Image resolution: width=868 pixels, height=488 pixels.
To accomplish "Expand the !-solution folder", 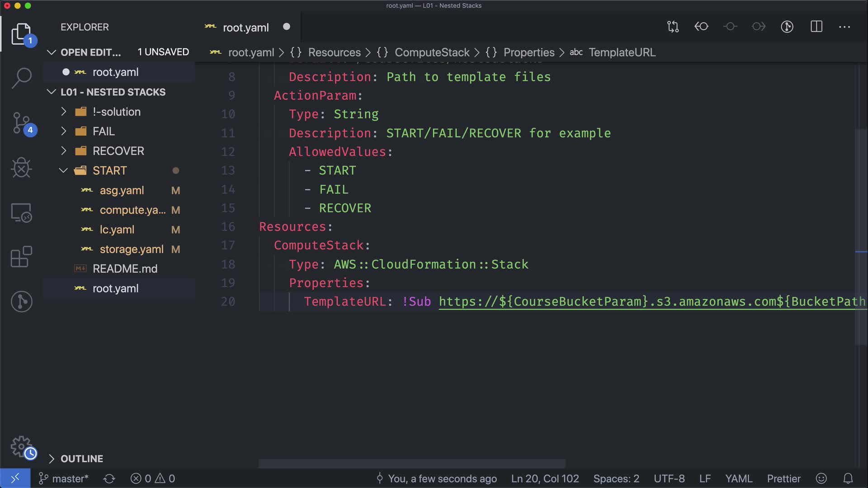I will 116,112.
